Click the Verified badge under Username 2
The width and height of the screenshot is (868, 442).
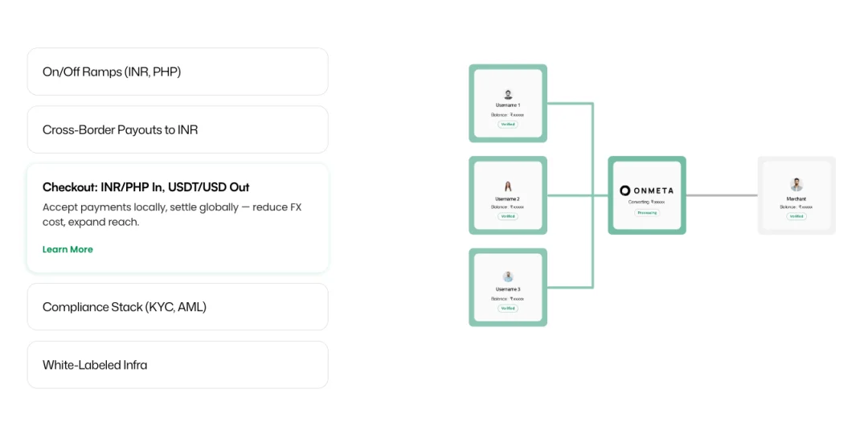pos(508,216)
